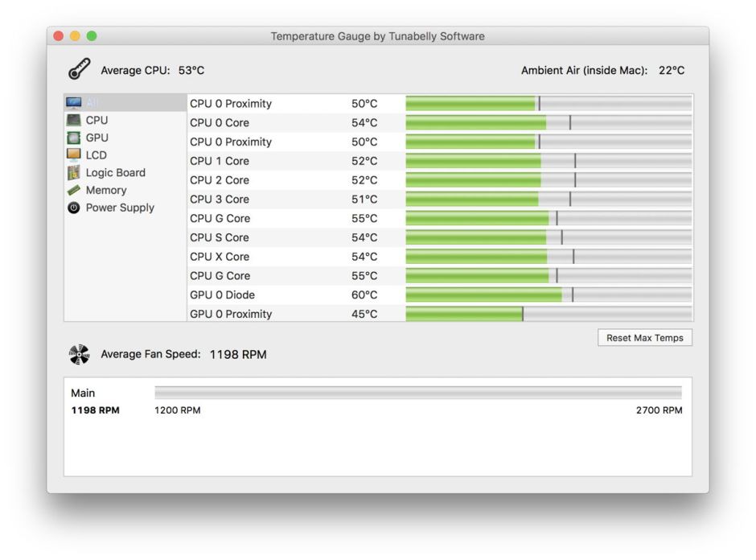
Task: Click the fan icon beside Average Fan Speed
Action: pyautogui.click(x=78, y=352)
